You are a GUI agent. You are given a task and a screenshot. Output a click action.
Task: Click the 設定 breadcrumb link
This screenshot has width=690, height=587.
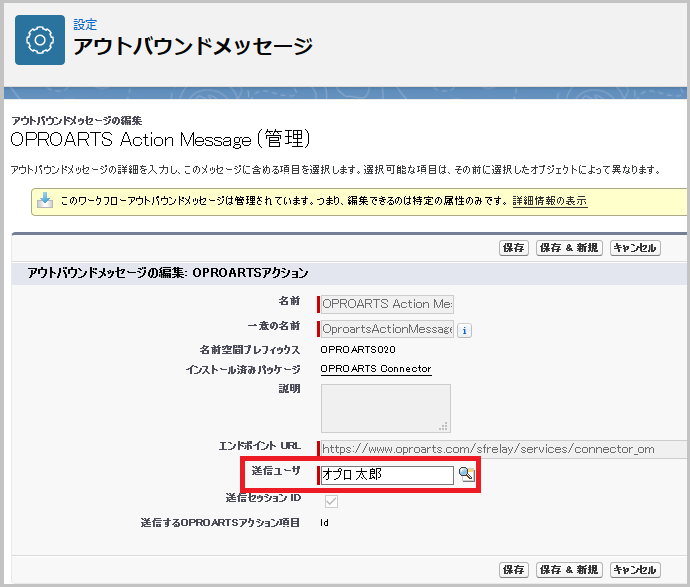click(85, 24)
